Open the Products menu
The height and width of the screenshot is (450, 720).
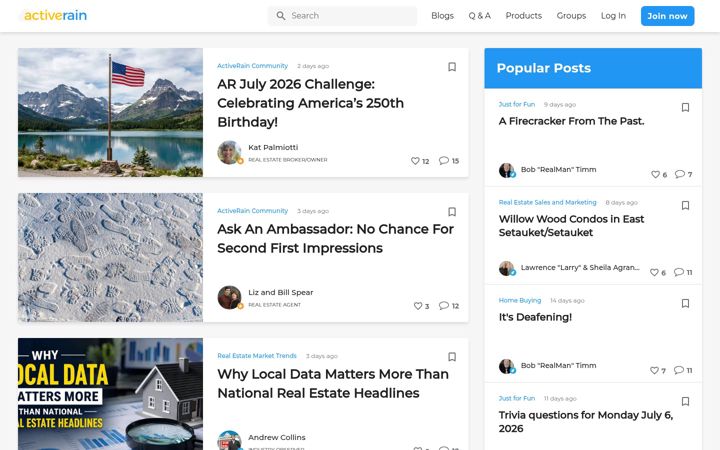tap(523, 16)
